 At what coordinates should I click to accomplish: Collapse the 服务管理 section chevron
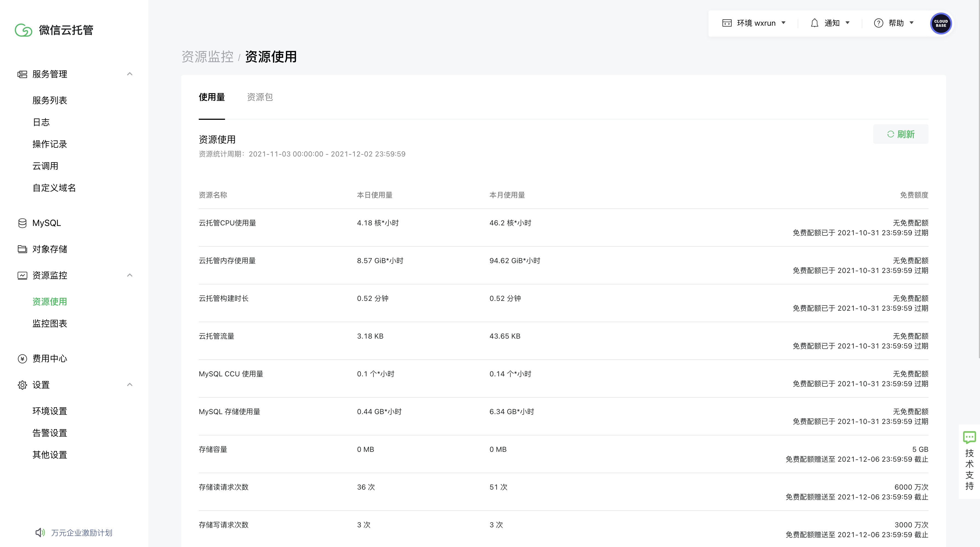130,74
